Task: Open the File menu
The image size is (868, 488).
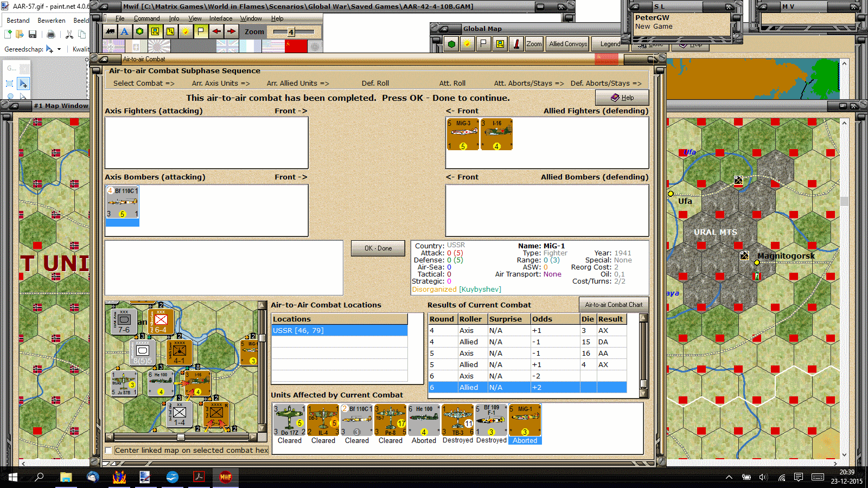Action: [x=120, y=18]
